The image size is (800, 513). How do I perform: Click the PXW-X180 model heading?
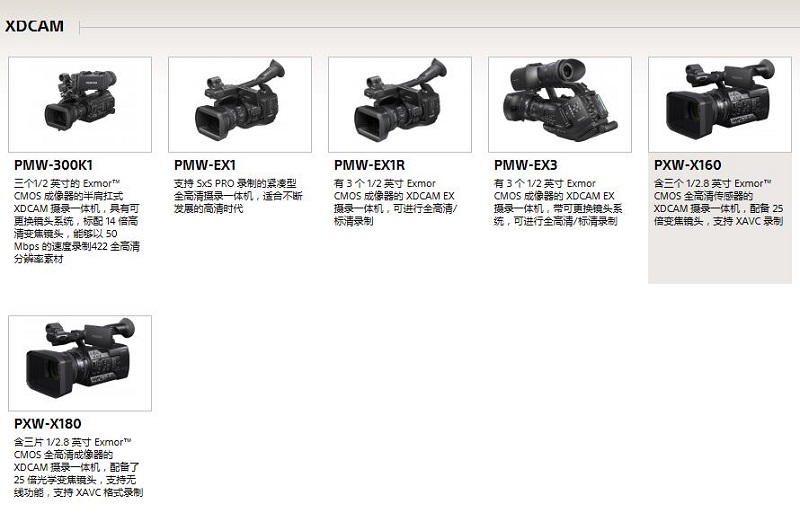pos(48,424)
